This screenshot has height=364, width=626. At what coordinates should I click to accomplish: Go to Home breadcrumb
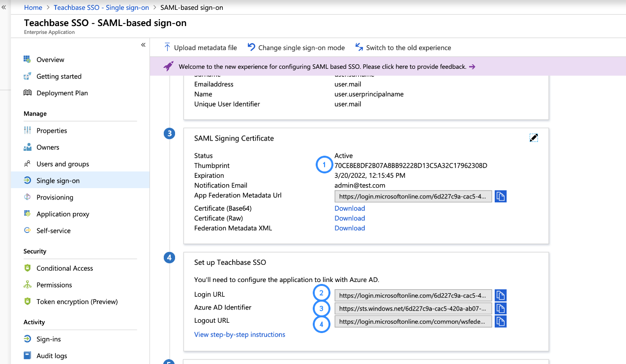33,8
